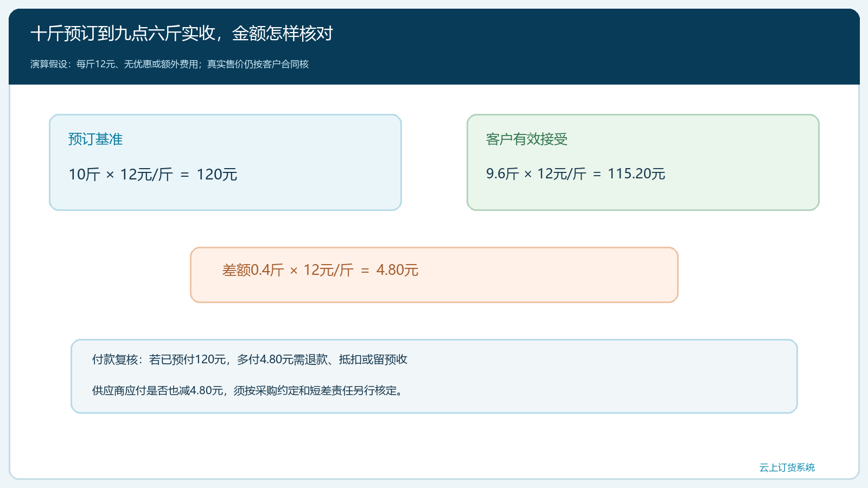Click the 客户有效接受 heading
Screen dimensions: 868x488
(x=527, y=139)
